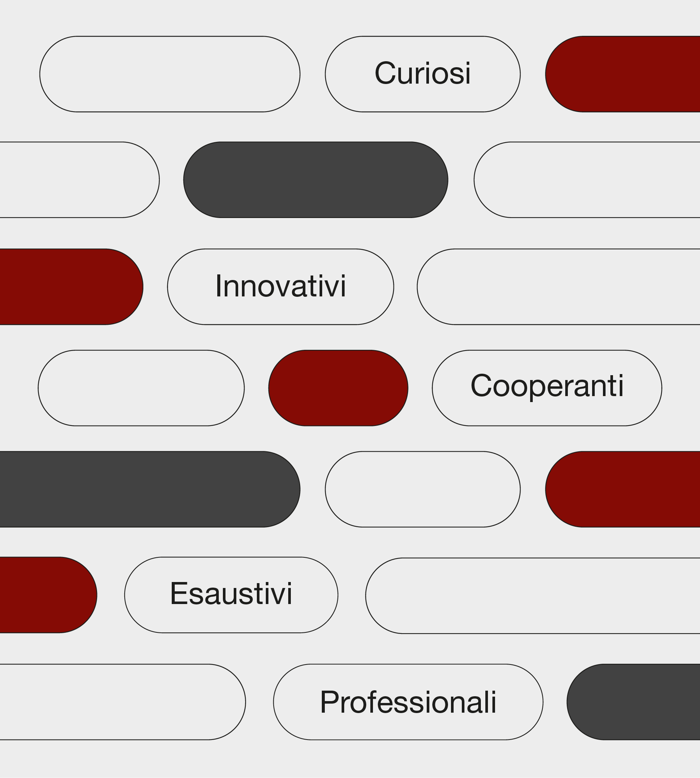This screenshot has height=778, width=700.
Task: Select the empty pill left of Professionali
Action: [x=121, y=702]
